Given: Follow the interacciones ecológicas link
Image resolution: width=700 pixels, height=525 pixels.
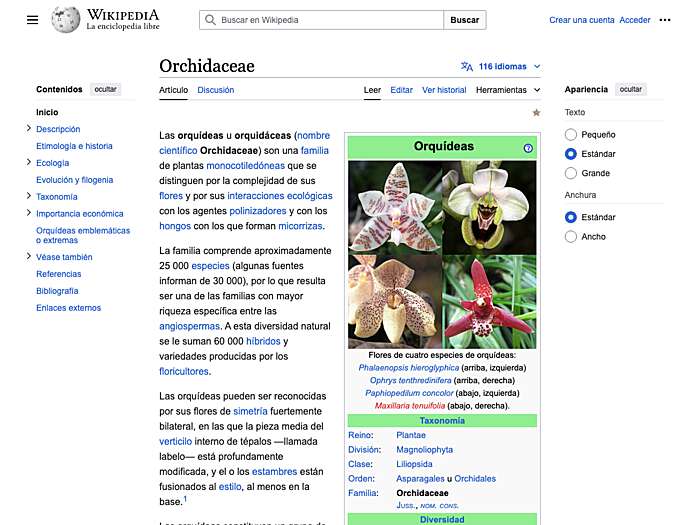Looking at the screenshot, I should tap(280, 196).
